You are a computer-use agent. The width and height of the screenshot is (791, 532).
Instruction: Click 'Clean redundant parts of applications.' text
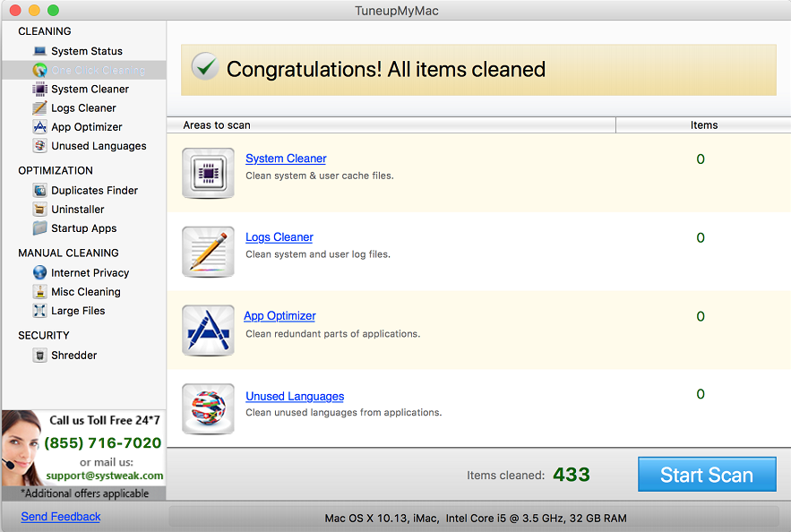click(x=332, y=334)
